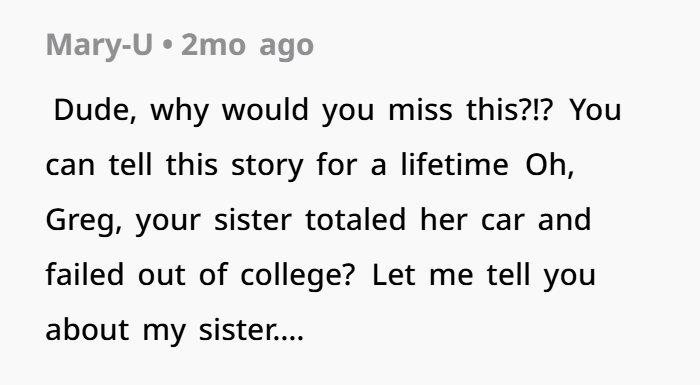Click the word Let in fourth line
The height and width of the screenshot is (385, 700).
pos(393,275)
